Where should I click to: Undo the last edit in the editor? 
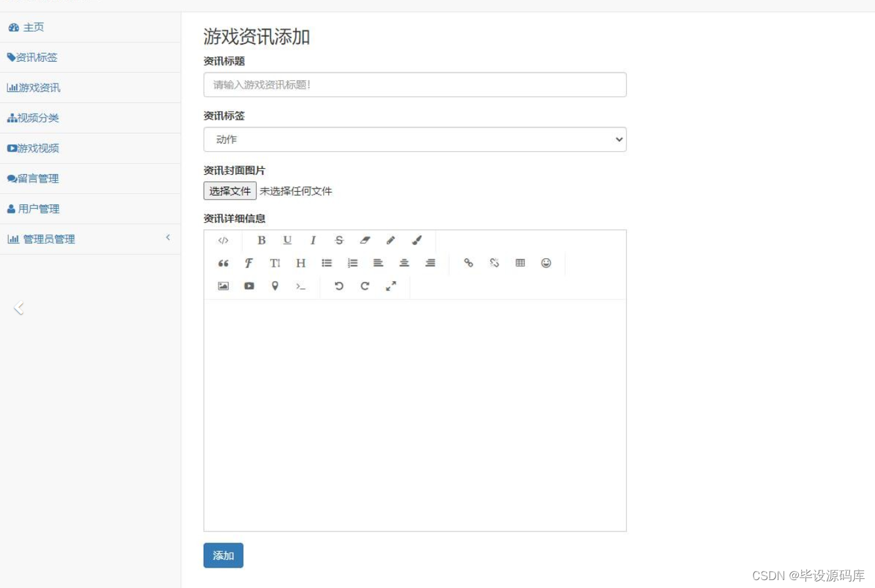pos(339,286)
